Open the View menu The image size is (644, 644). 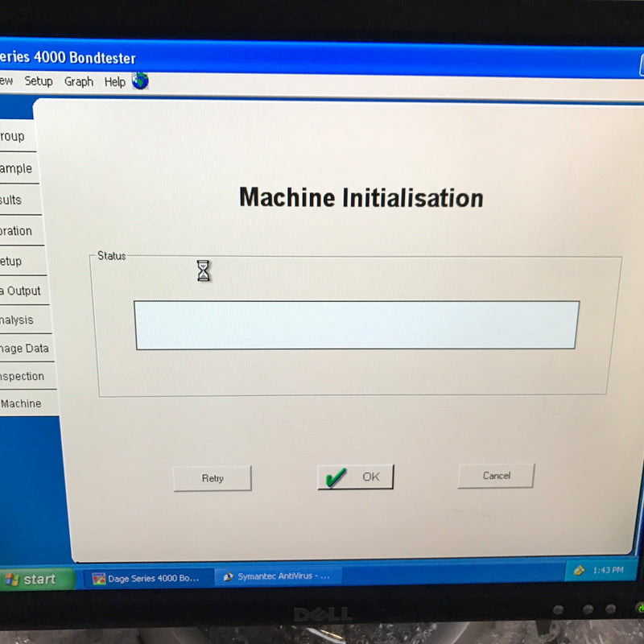click(x=6, y=81)
